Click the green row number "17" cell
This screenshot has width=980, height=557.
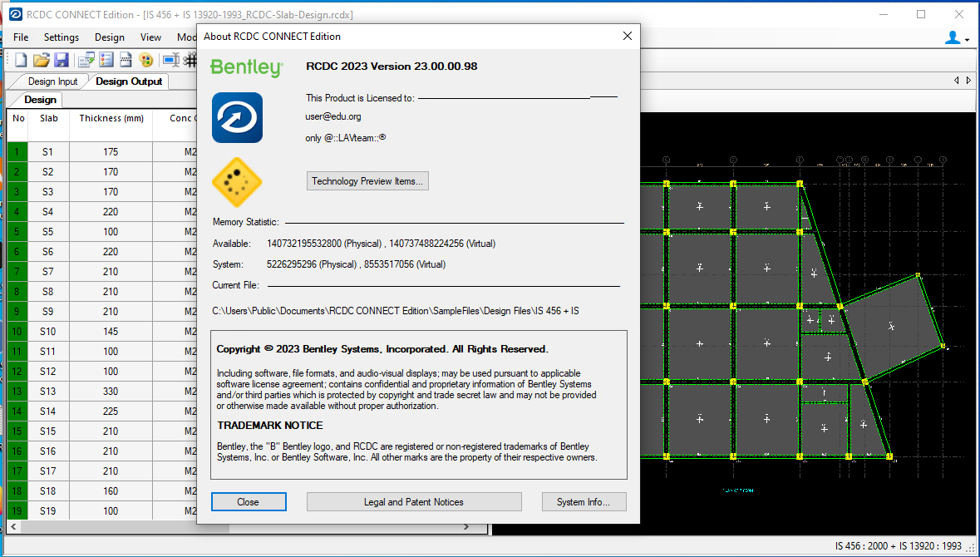pos(17,471)
